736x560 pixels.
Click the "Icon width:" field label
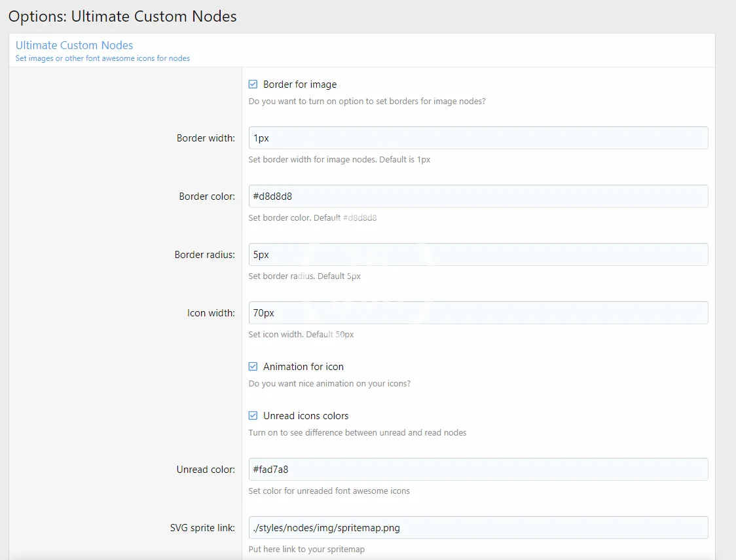click(x=211, y=313)
